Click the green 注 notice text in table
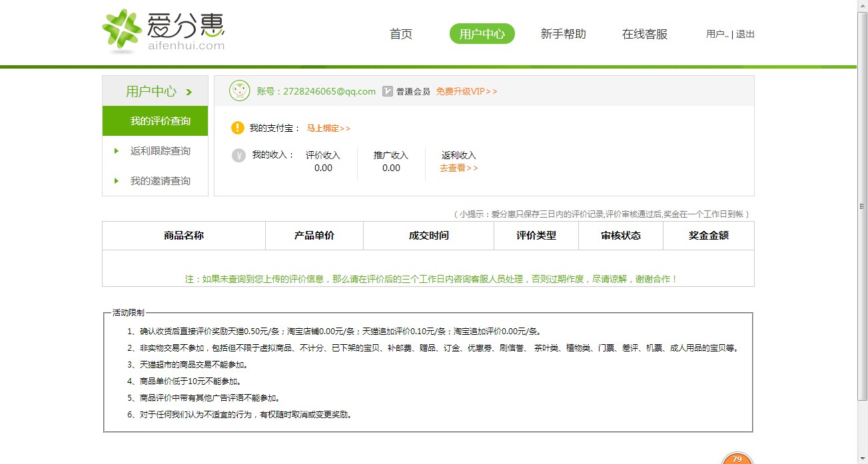Image resolution: width=868 pixels, height=464 pixels. click(432, 279)
